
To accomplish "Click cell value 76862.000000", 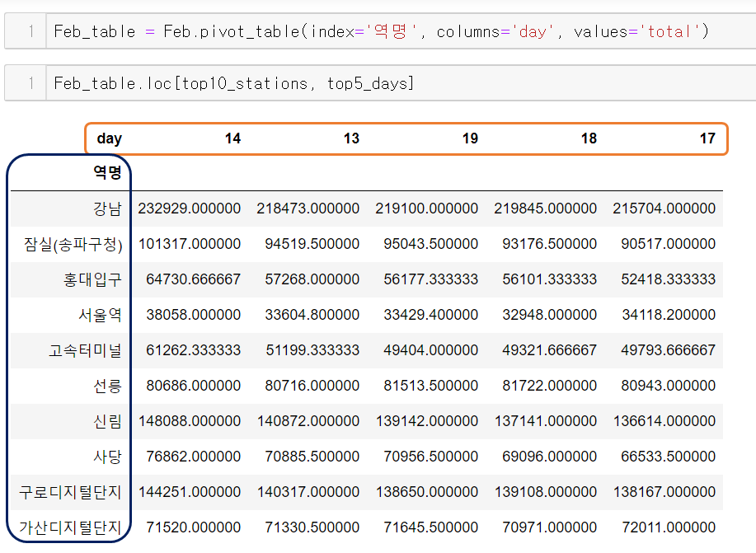I will (x=194, y=457).
